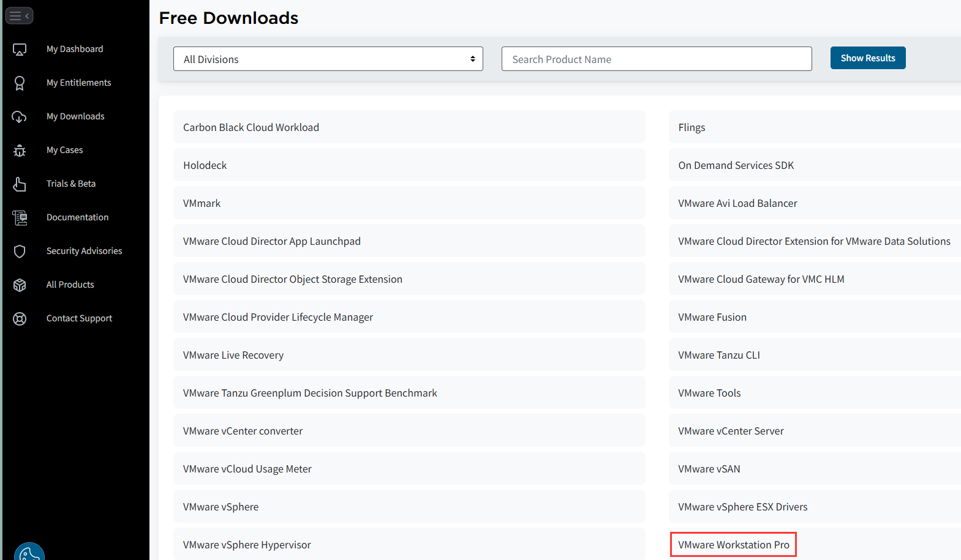Open VMware Cloud Gateway for VMC HLM
The height and width of the screenshot is (560, 961).
pyautogui.click(x=815, y=278)
